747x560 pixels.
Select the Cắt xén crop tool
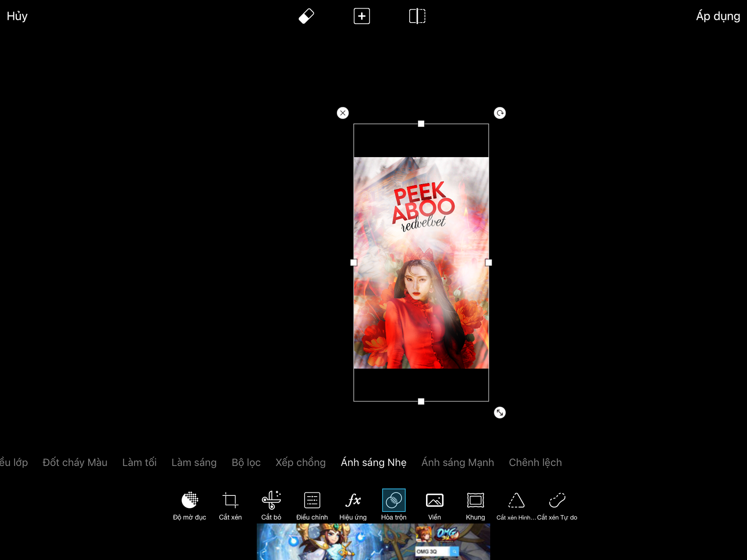tap(230, 506)
